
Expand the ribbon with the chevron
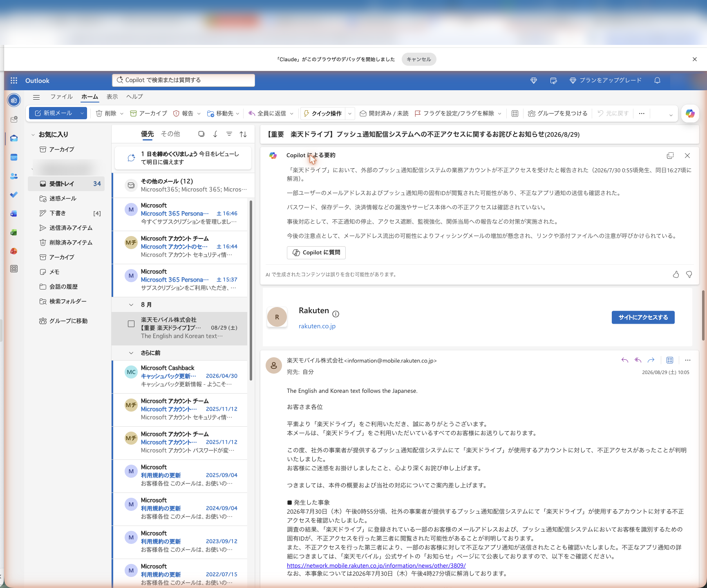click(x=671, y=115)
